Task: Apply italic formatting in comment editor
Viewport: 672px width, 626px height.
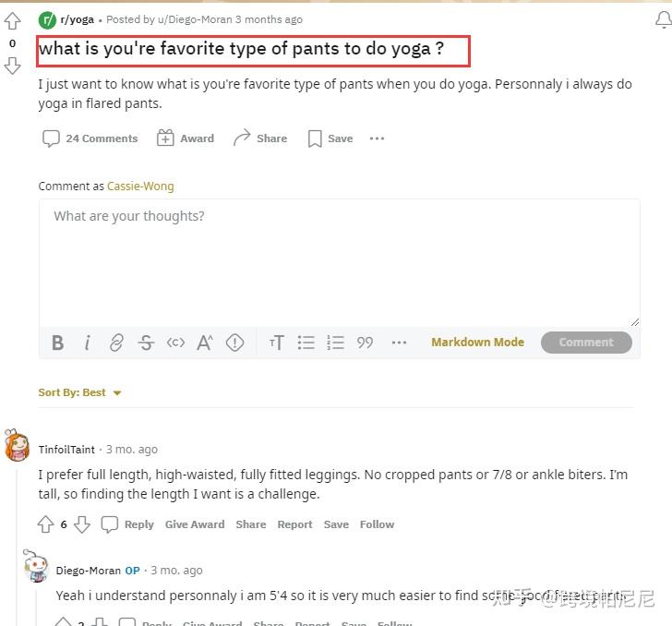Action: [87, 343]
